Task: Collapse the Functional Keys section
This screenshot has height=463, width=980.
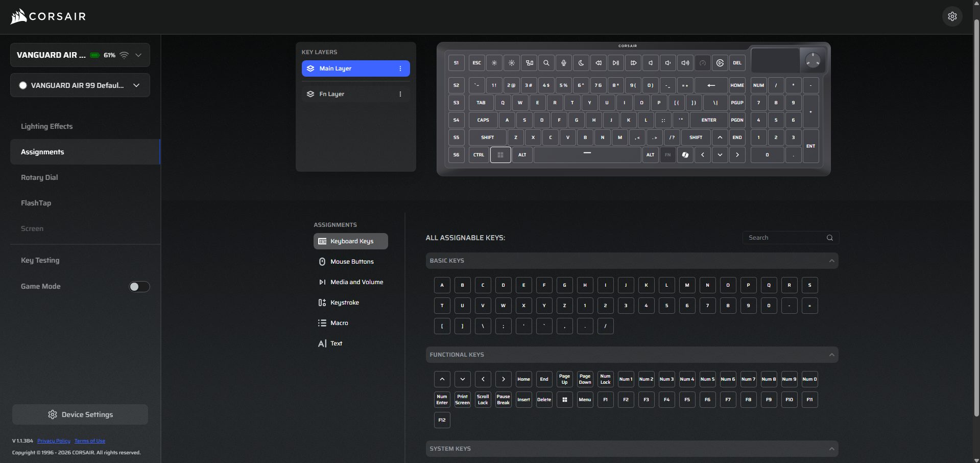Action: point(831,355)
